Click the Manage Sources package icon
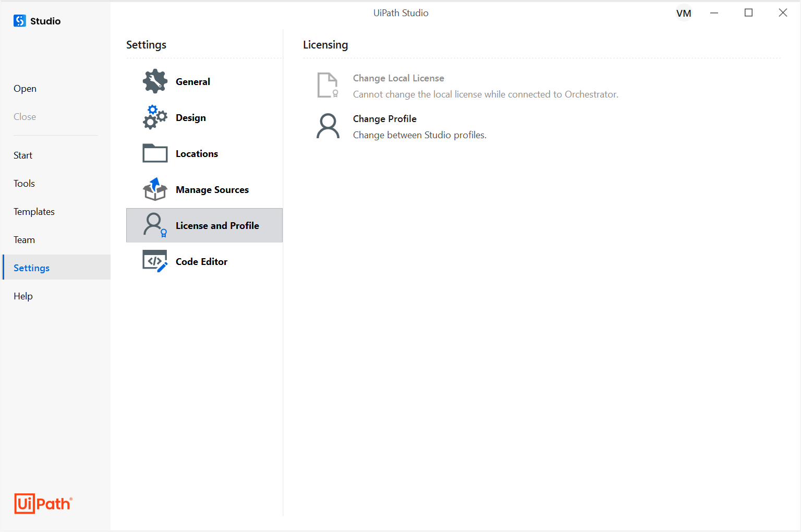 tap(154, 189)
